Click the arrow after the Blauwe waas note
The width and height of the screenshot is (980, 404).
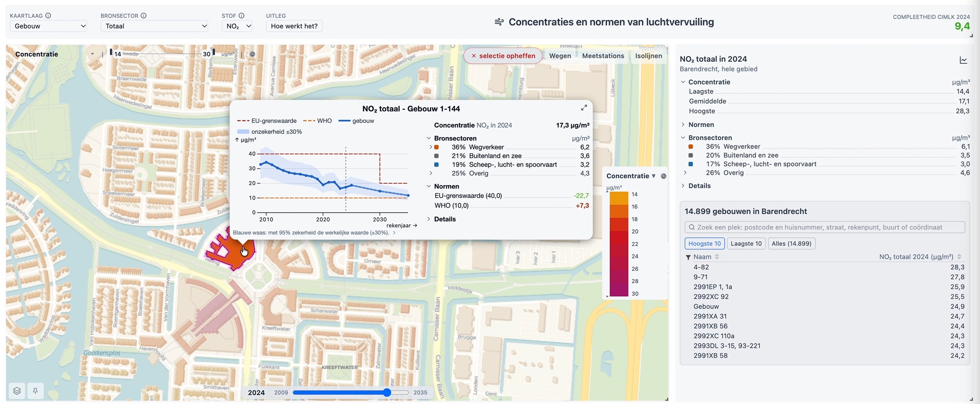tap(394, 233)
